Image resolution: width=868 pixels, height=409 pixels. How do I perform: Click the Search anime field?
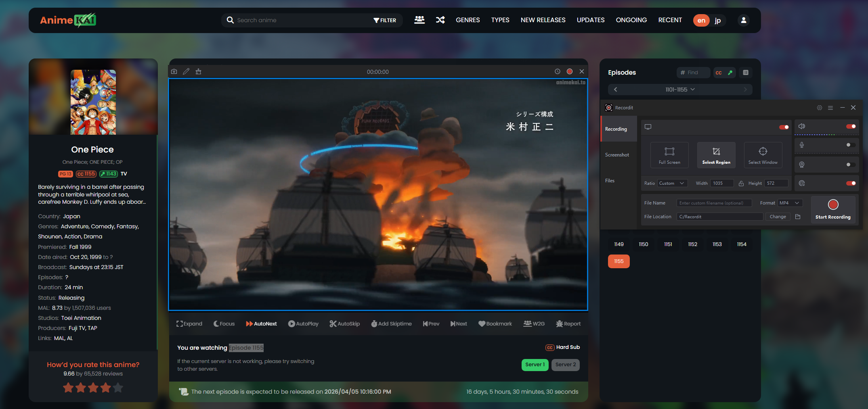pos(303,20)
